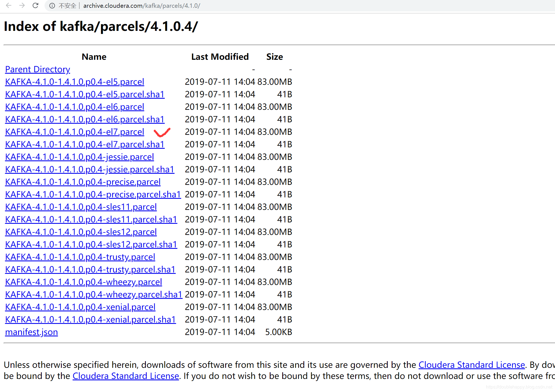This screenshot has height=392, width=555.
Task: Click the address bar URL field
Action: (141, 6)
